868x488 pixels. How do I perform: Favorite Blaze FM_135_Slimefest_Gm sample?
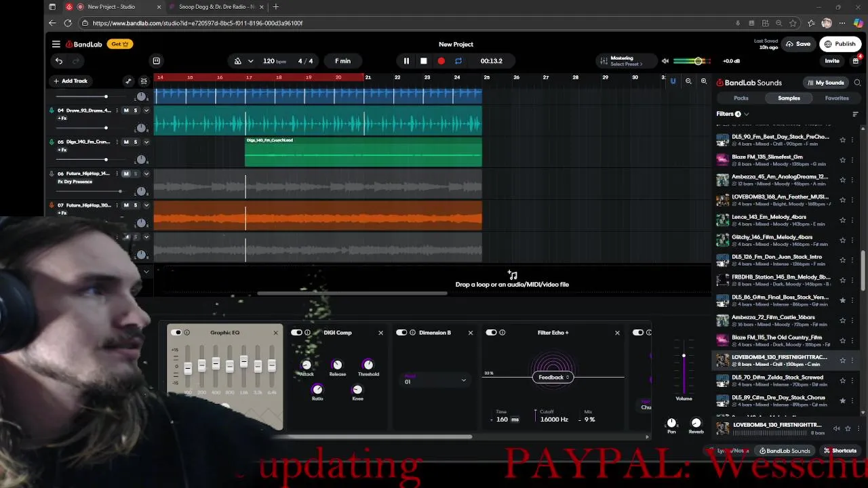(x=843, y=160)
